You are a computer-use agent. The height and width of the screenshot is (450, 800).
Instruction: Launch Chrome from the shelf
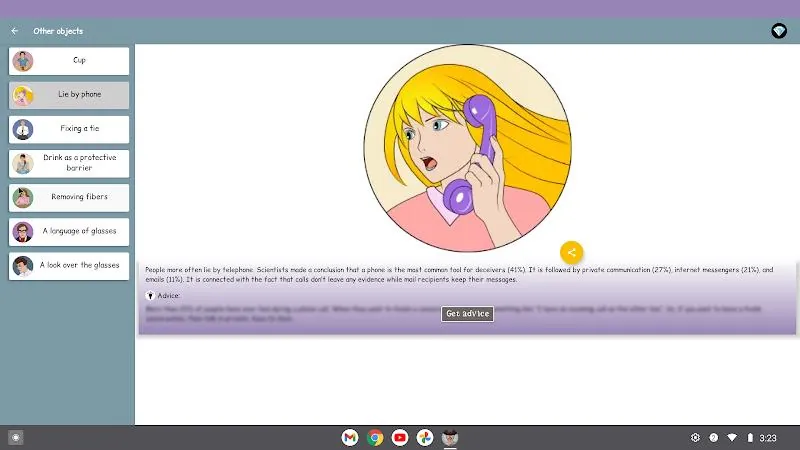pos(375,437)
